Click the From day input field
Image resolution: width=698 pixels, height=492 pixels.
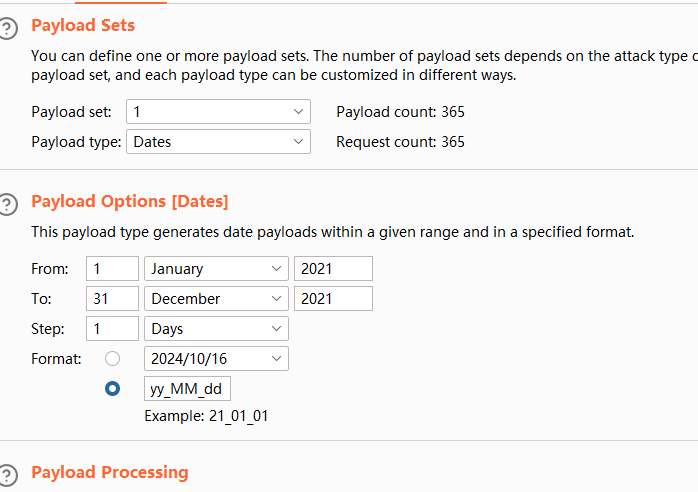[112, 269]
